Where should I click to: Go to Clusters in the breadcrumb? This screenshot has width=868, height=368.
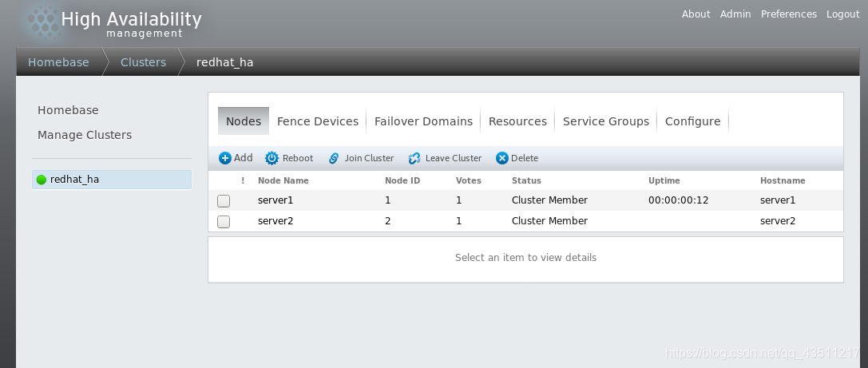click(143, 62)
